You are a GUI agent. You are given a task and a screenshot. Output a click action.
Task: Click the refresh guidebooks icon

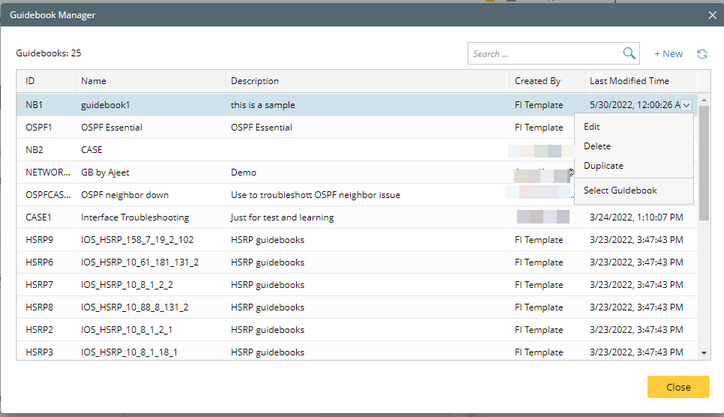coord(702,54)
